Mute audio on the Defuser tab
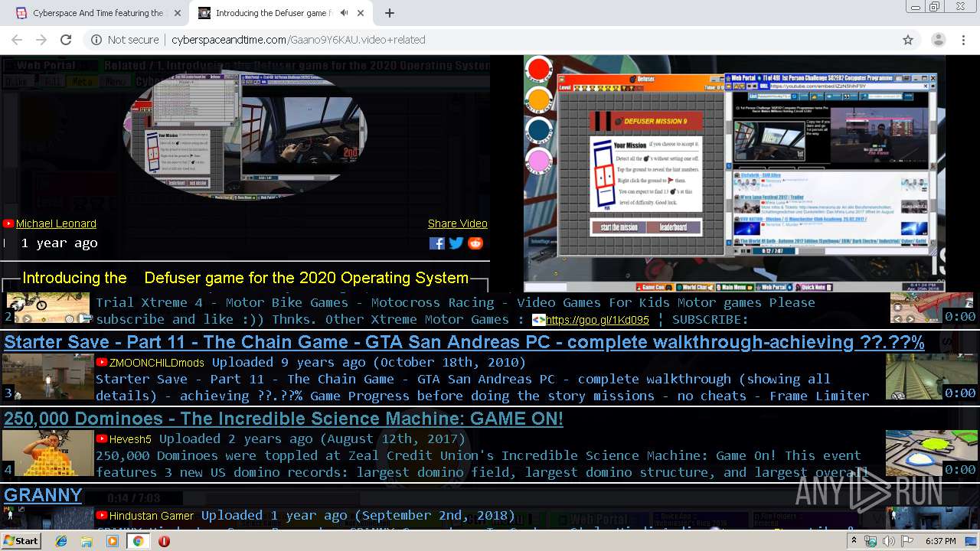This screenshot has width=980, height=551. [x=344, y=13]
